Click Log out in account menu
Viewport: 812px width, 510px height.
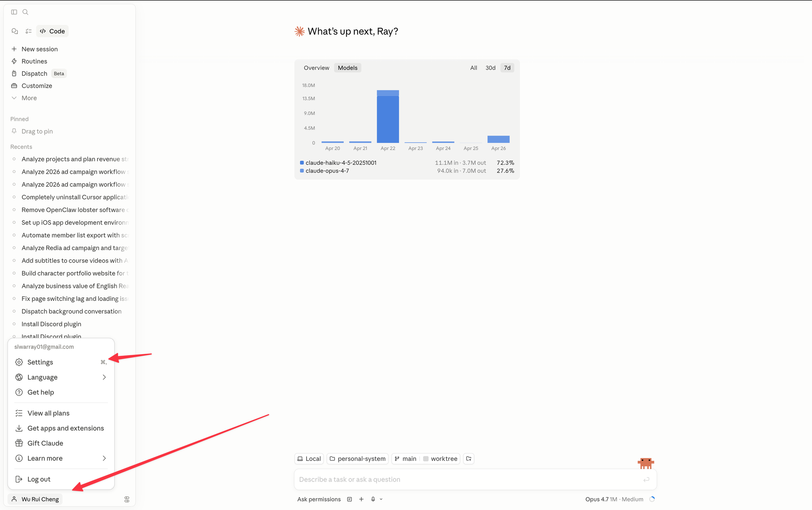click(x=39, y=479)
